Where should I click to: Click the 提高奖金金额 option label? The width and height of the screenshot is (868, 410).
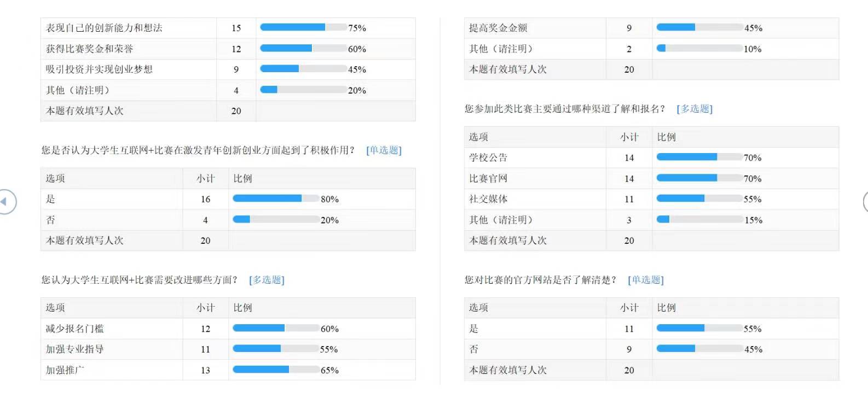coord(498,28)
